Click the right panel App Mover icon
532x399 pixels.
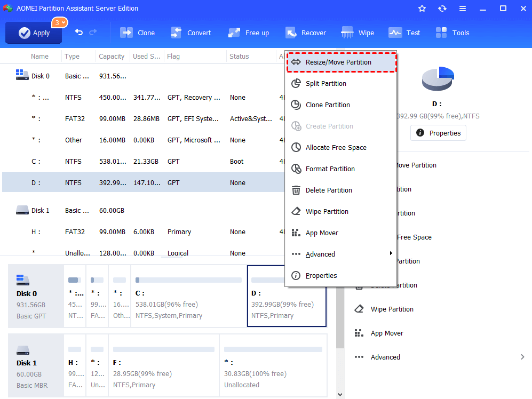point(359,333)
